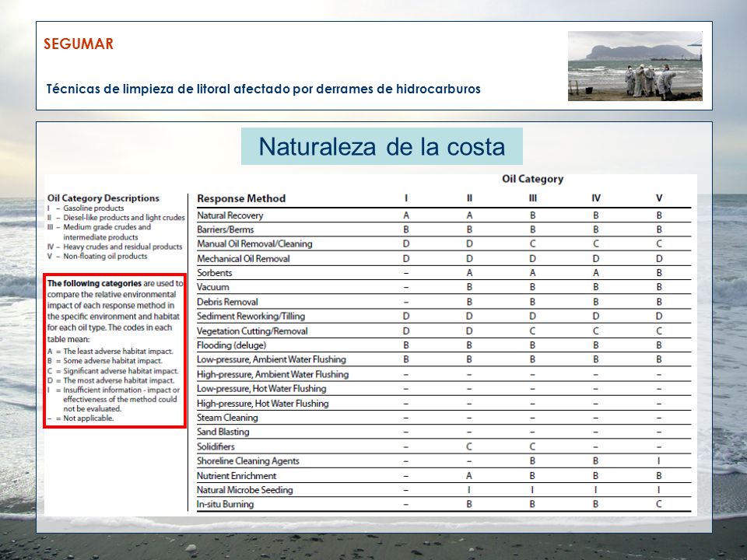The width and height of the screenshot is (747, 560).
Task: Click Solidifiers value C under category II
Action: pos(469,446)
